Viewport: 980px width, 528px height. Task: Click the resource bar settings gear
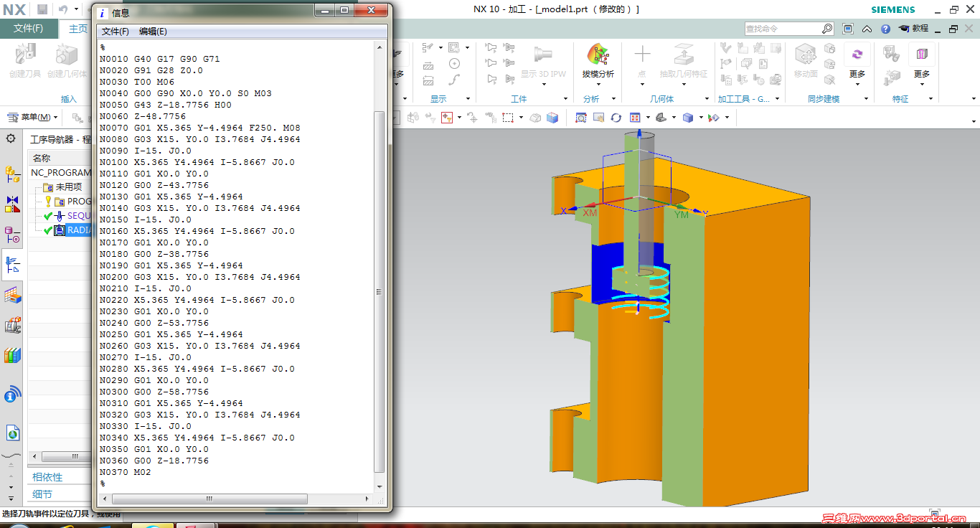(x=11, y=138)
